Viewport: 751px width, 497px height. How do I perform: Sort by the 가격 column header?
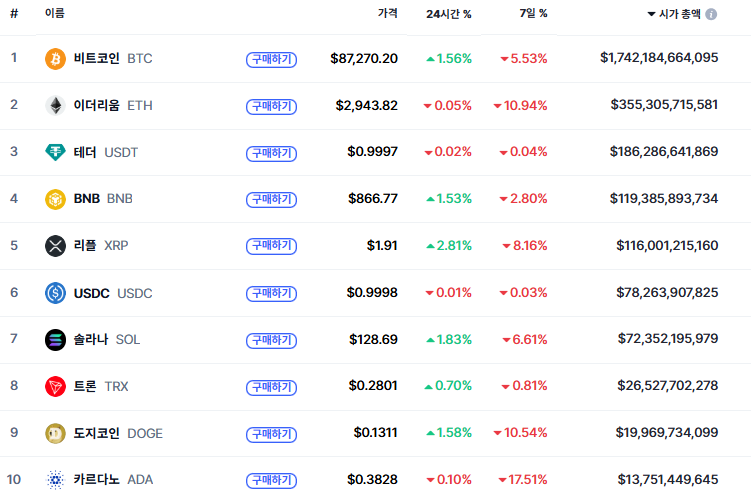click(387, 14)
